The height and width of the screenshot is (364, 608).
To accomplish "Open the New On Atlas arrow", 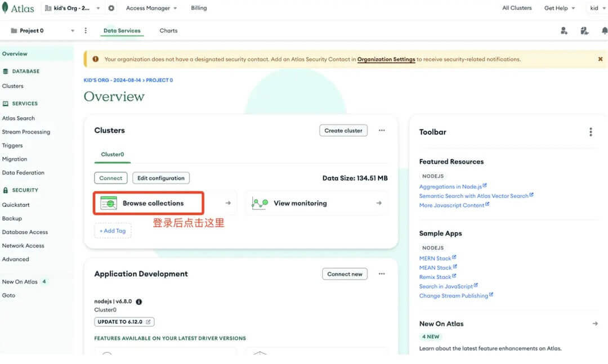I will coord(595,323).
